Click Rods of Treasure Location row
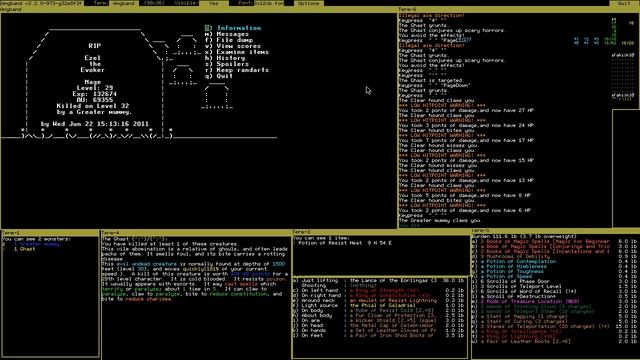 554,301
